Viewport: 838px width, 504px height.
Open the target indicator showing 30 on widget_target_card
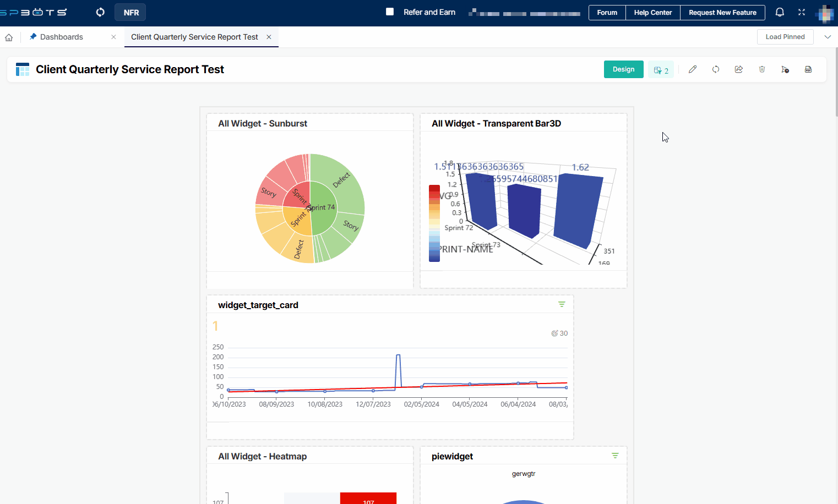(x=559, y=333)
